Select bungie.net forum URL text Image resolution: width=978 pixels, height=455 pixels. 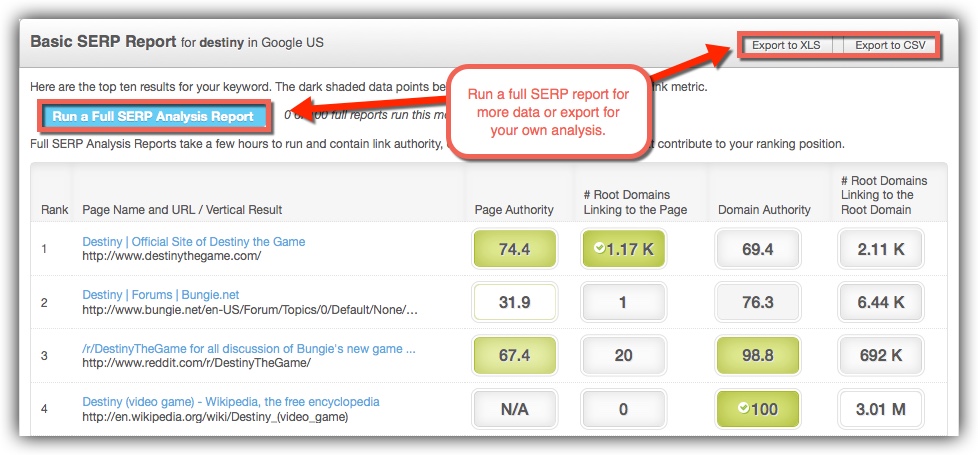click(x=250, y=310)
